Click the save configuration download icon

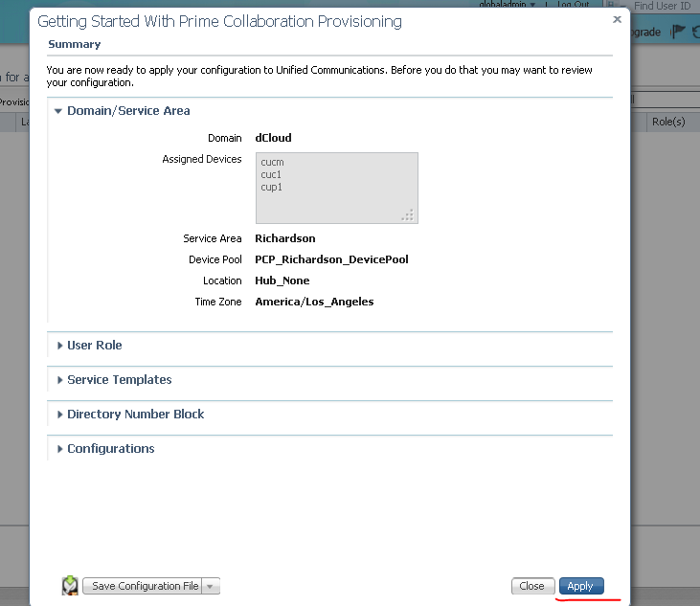coord(70,586)
